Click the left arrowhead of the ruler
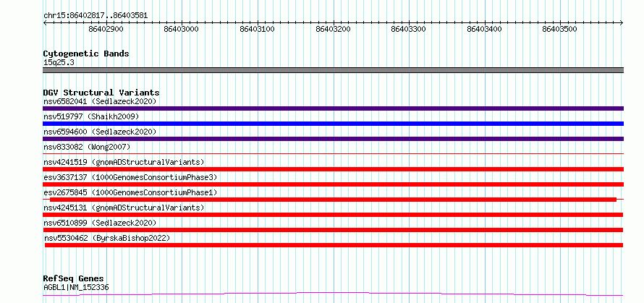This screenshot has width=644, height=303. point(45,22)
